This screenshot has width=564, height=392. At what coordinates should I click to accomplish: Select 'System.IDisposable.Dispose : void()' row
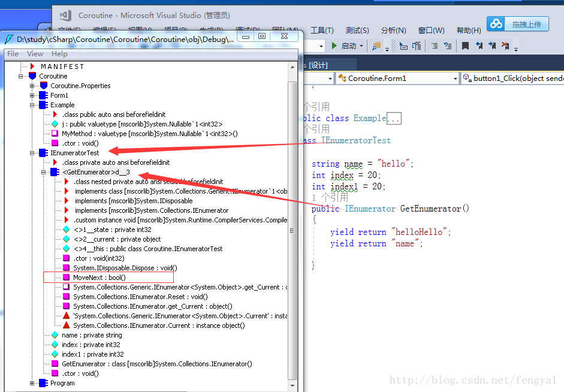[125, 267]
